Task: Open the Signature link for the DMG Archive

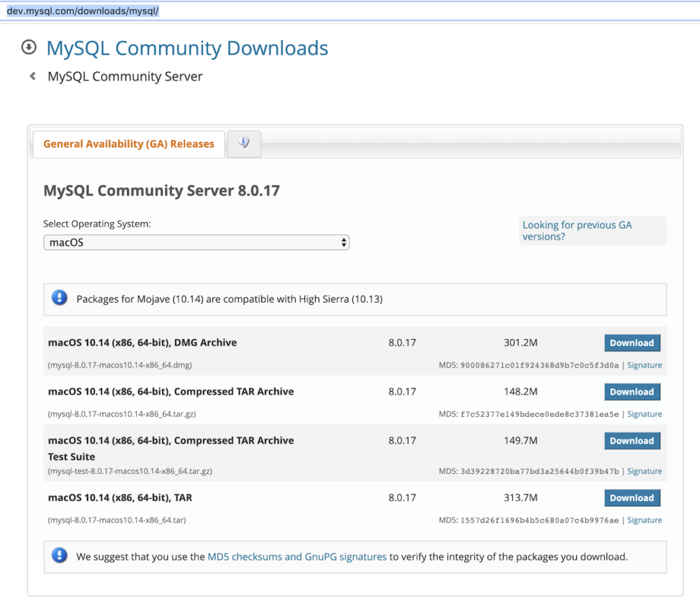Action: click(x=644, y=365)
